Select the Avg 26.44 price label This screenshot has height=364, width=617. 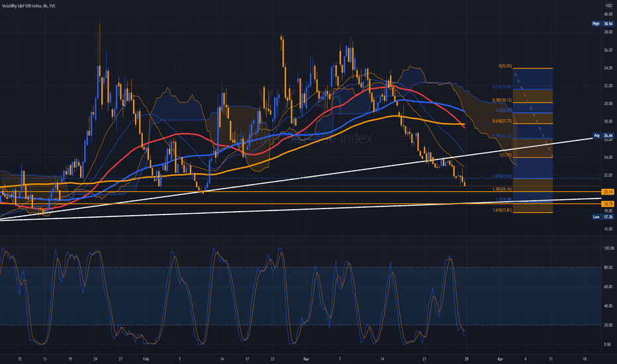(603, 136)
